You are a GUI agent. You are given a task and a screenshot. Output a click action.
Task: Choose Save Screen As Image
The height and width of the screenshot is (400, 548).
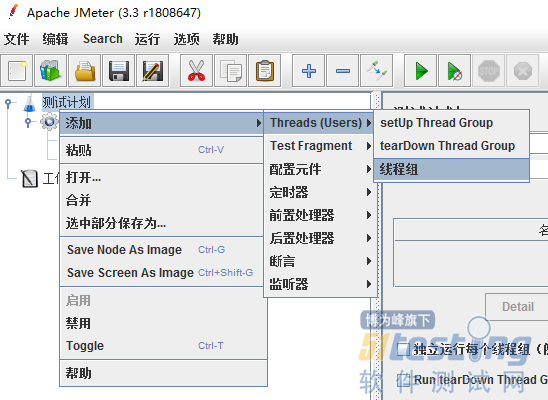[161, 272]
